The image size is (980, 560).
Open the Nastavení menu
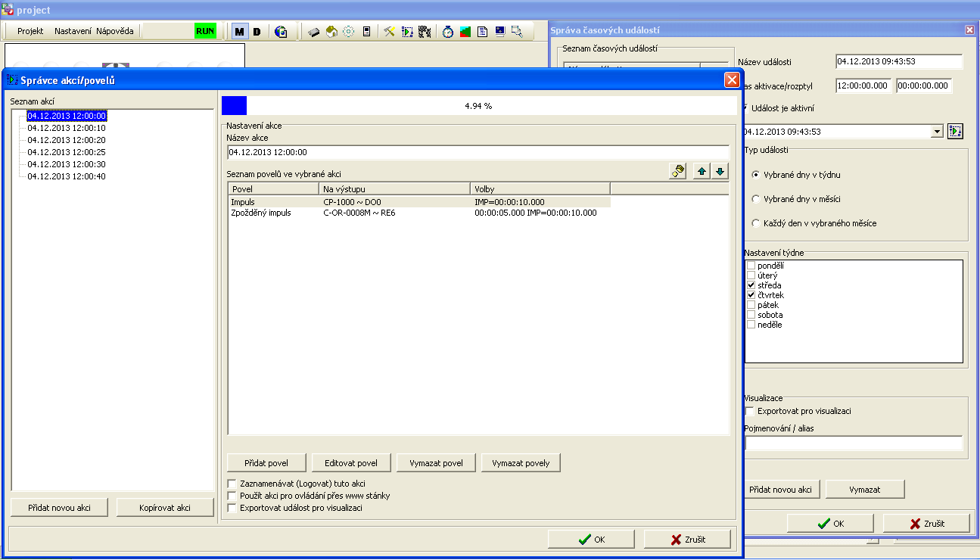pyautogui.click(x=73, y=31)
